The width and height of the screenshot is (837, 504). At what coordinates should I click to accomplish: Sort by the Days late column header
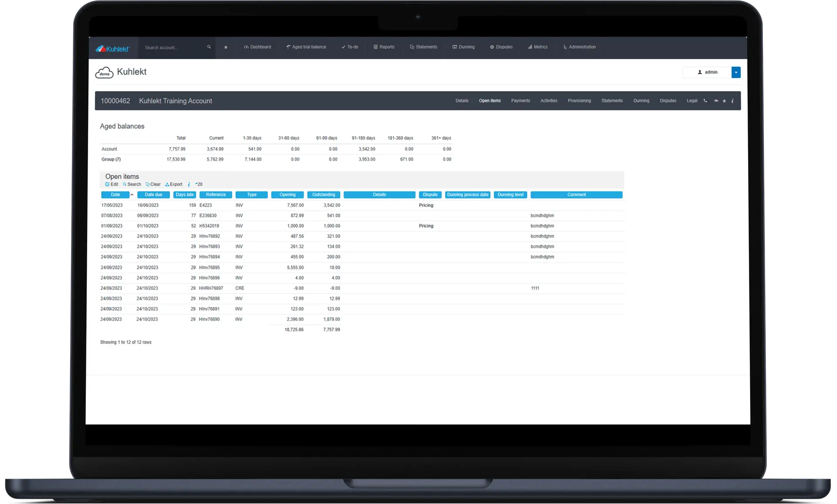(x=185, y=195)
